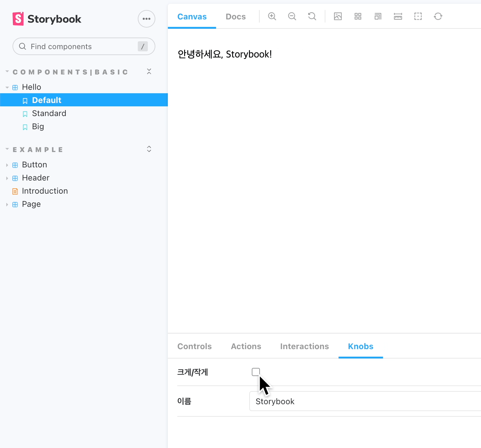
Task: Expand the Button component tree item
Action: [8, 165]
